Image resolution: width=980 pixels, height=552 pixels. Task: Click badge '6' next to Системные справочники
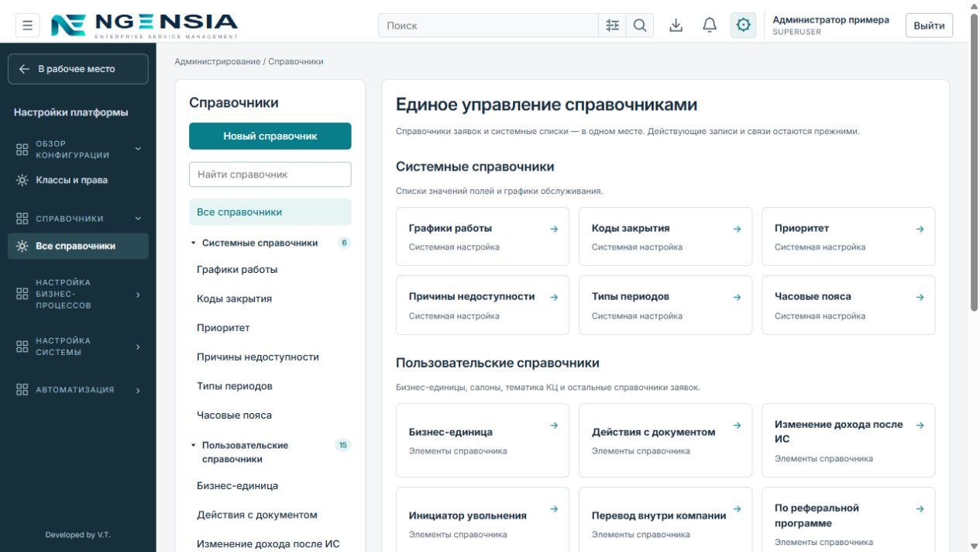point(344,243)
